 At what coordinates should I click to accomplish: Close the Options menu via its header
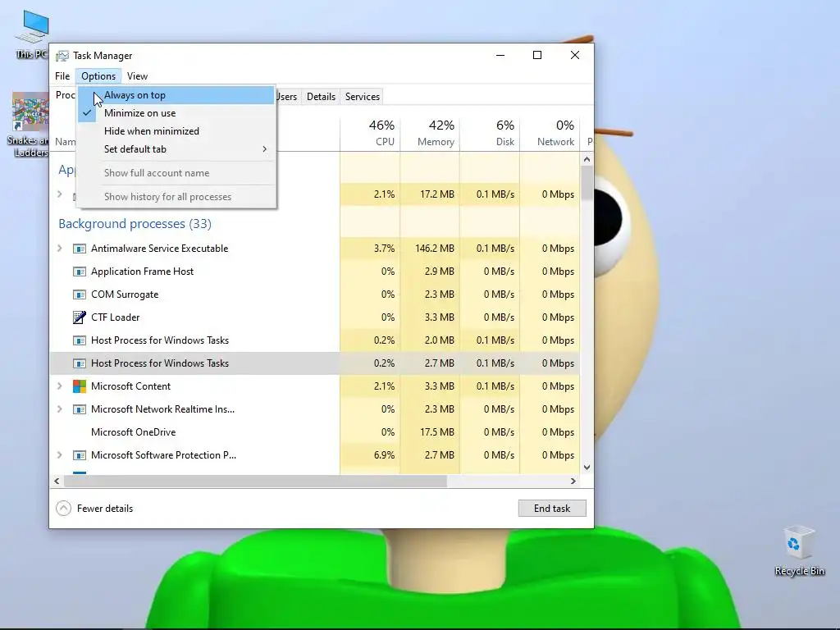click(x=98, y=76)
